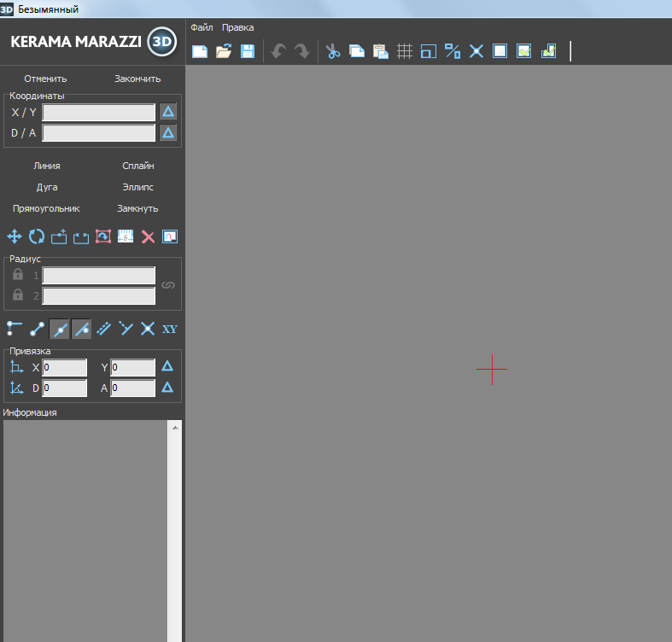The image size is (672, 642).
Task: Click the Привязка Y input field
Action: click(133, 368)
